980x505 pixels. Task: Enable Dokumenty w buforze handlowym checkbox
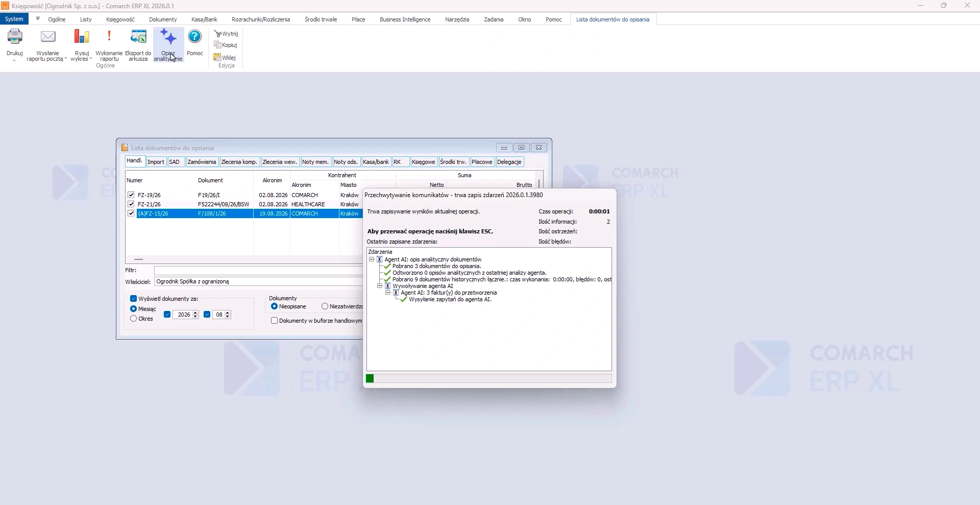[274, 321]
